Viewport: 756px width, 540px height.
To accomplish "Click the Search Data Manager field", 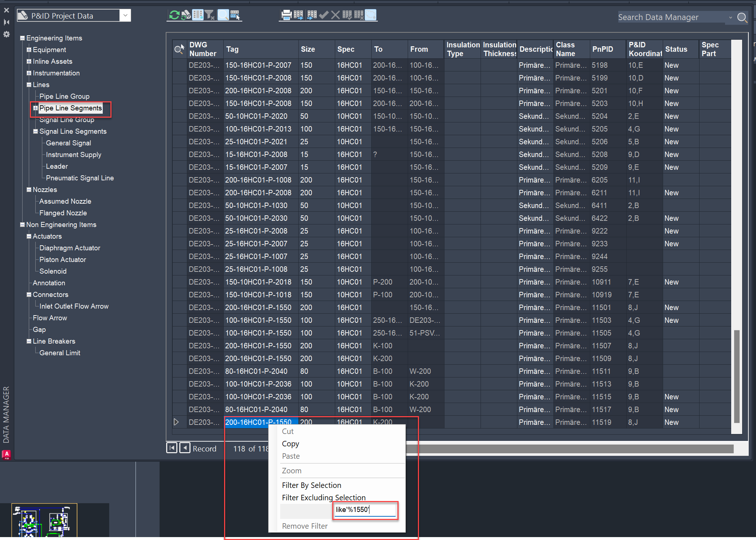I will coord(670,17).
